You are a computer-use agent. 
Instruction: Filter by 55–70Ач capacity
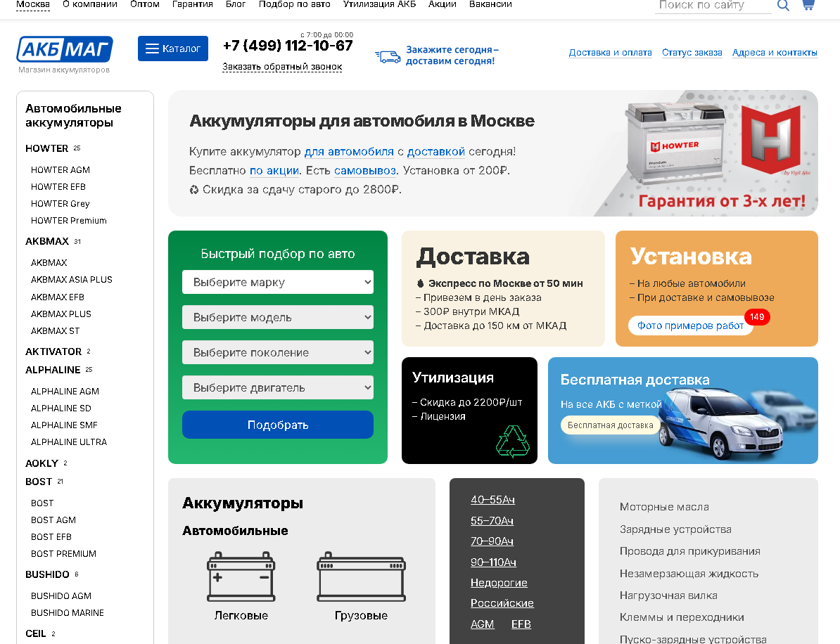coord(492,521)
